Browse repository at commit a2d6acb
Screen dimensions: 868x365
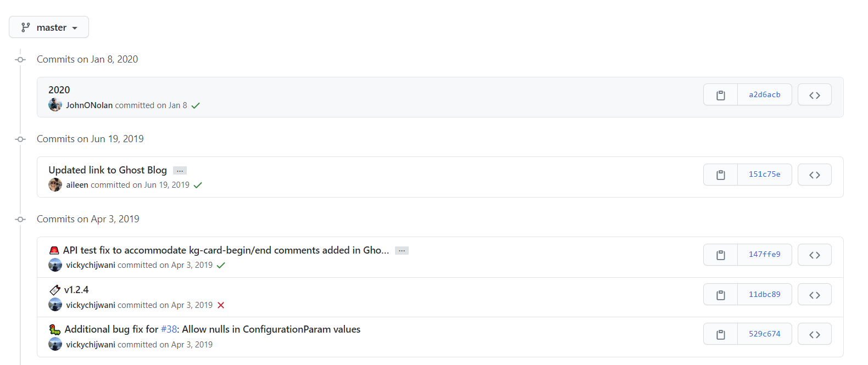(x=814, y=95)
